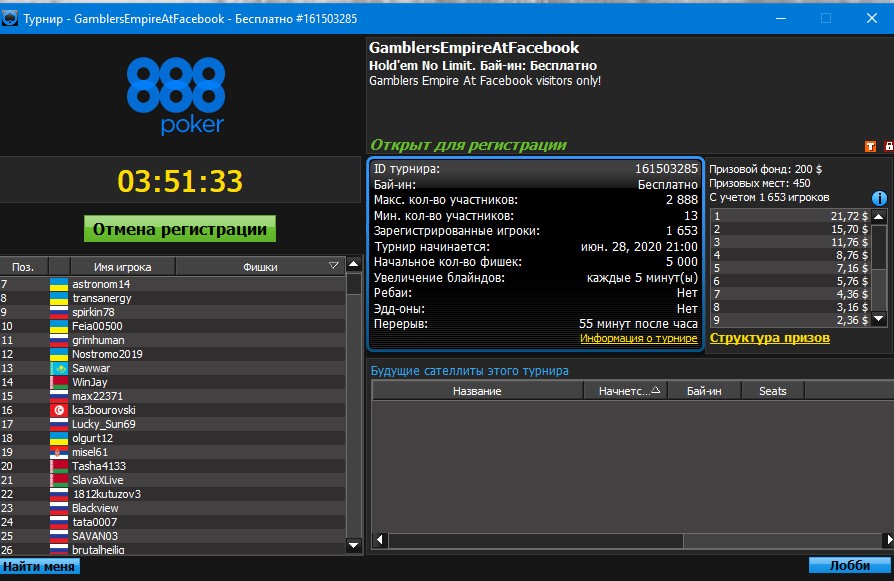This screenshot has height=581, width=894.
Task: Sort satellites by Начнетс... column
Action: [625, 391]
